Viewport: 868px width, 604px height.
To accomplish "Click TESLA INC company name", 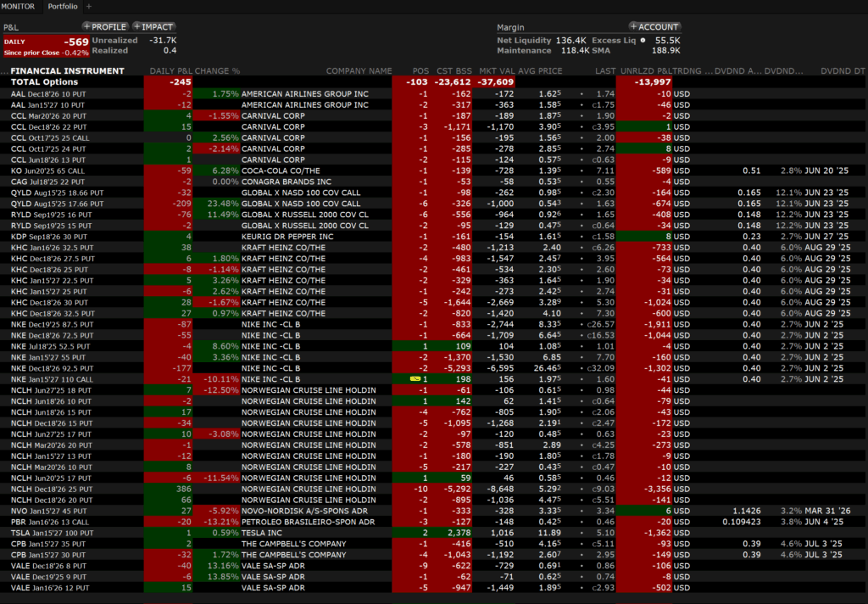I will (262, 533).
